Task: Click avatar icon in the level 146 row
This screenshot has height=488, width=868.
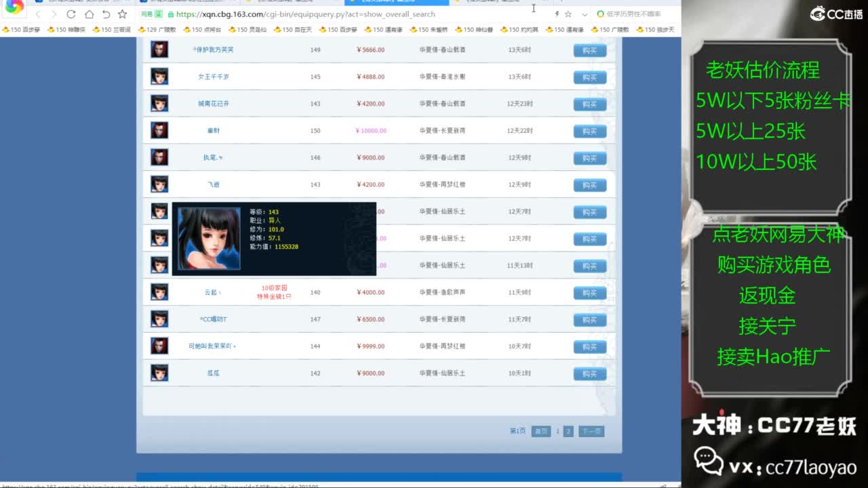Action: pyautogui.click(x=159, y=157)
